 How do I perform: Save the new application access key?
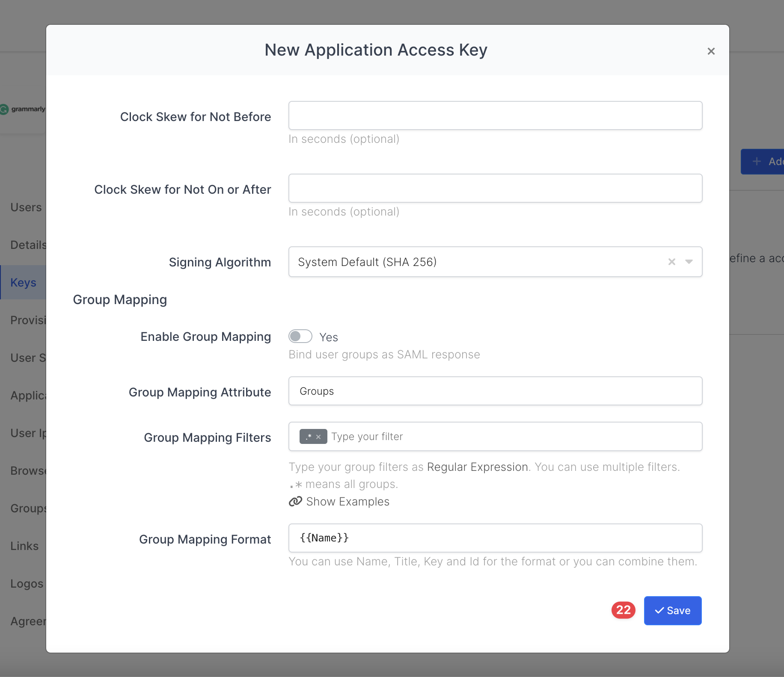(672, 610)
